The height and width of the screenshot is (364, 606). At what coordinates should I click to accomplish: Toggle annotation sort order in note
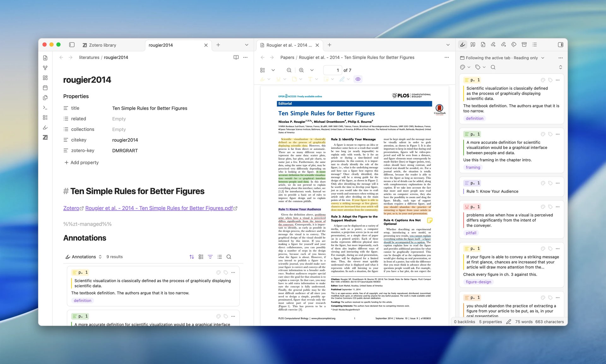point(192,257)
